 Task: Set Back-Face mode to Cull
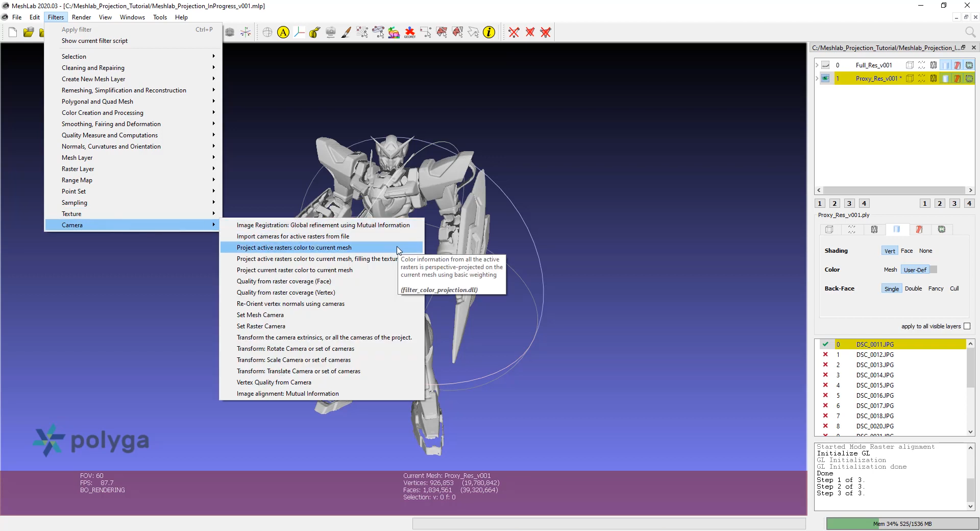click(x=954, y=288)
